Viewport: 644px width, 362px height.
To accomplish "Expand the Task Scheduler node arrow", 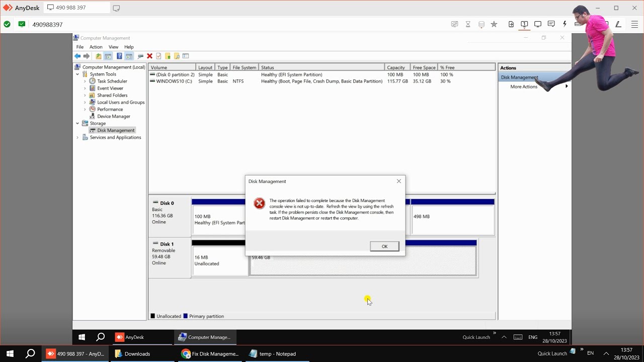I will 85,81.
